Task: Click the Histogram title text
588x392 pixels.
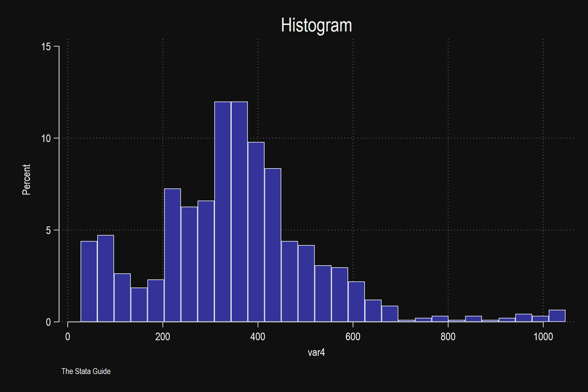Action: click(316, 25)
